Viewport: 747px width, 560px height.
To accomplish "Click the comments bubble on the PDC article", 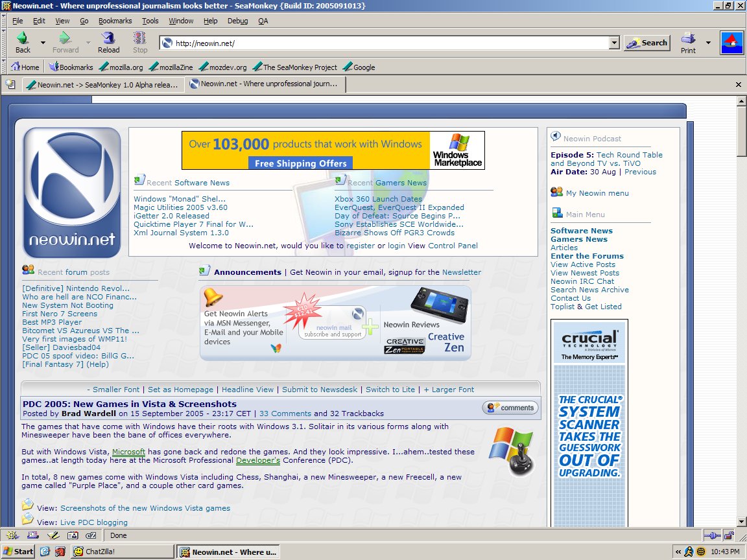I will (x=510, y=407).
